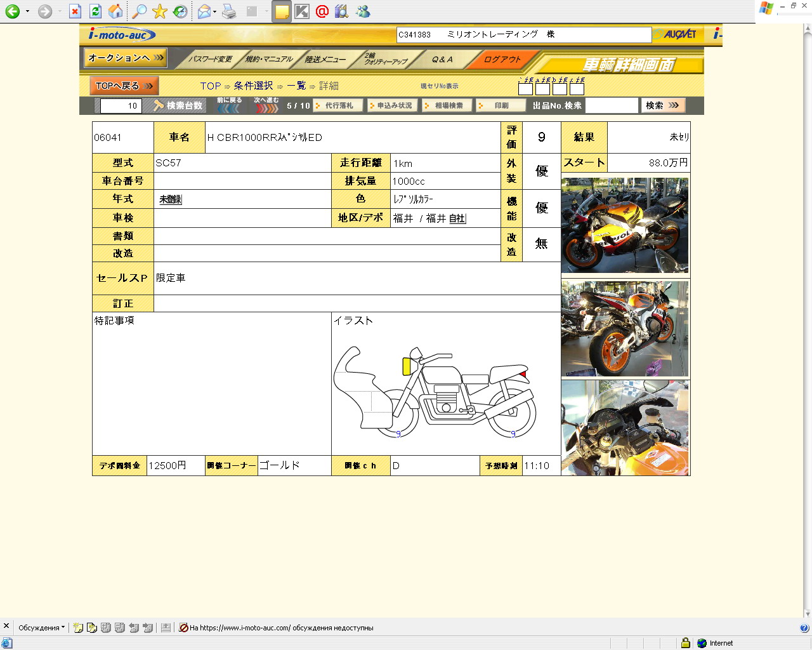Viewport: 812px width, 650px height.
Task: Stop page loading with red X icon
Action: pyautogui.click(x=75, y=11)
